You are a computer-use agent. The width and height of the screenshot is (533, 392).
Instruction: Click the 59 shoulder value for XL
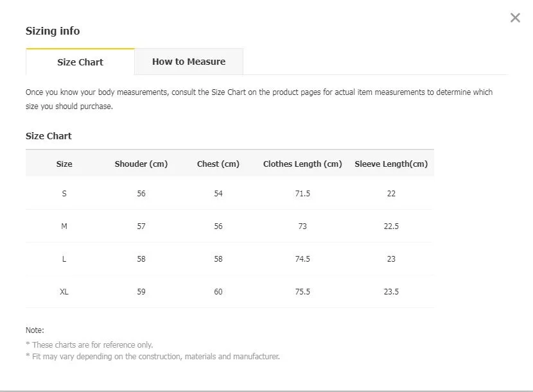coord(141,291)
